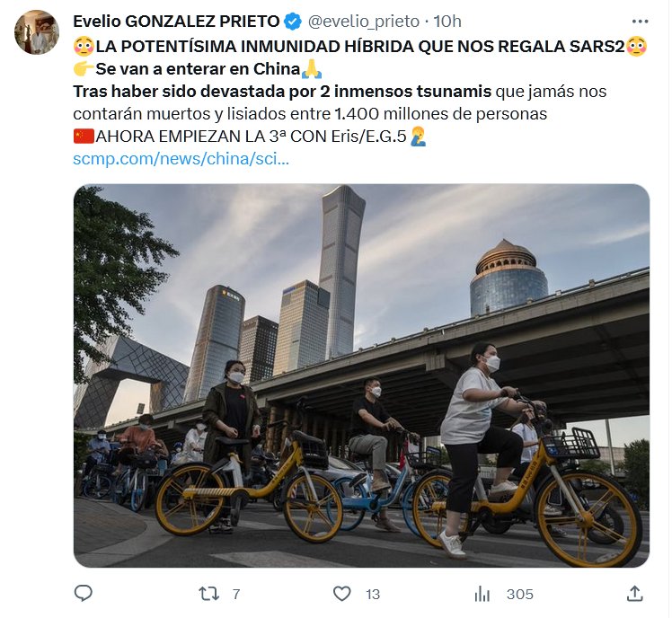Enlarge the Beijing cyclists photo
Image resolution: width=672 pixels, height=618 pixels.
point(361,375)
